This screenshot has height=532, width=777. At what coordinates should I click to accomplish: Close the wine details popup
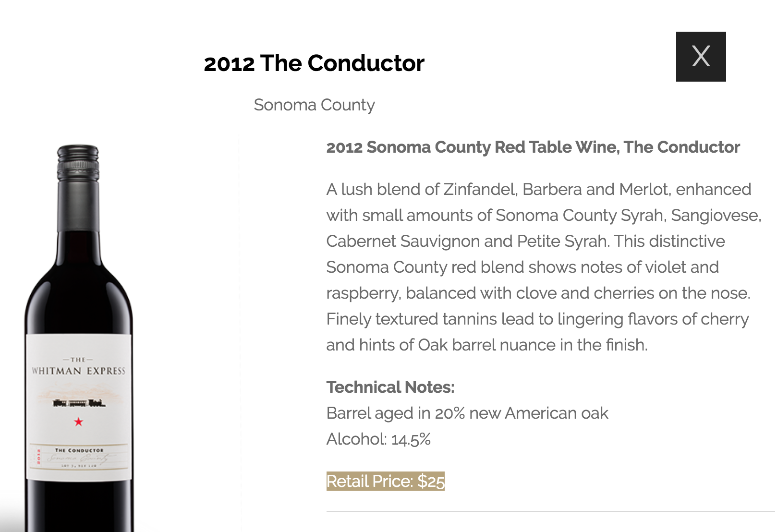pos(701,57)
